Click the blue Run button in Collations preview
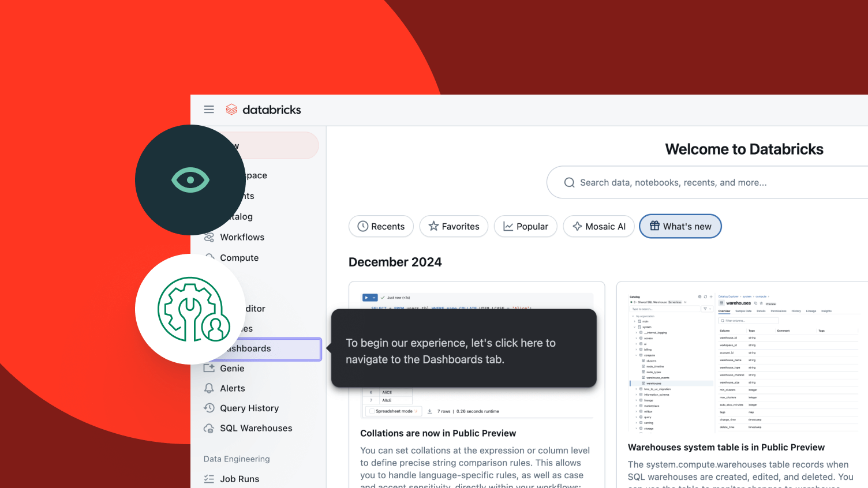Image resolution: width=868 pixels, height=488 pixels. coord(366,298)
